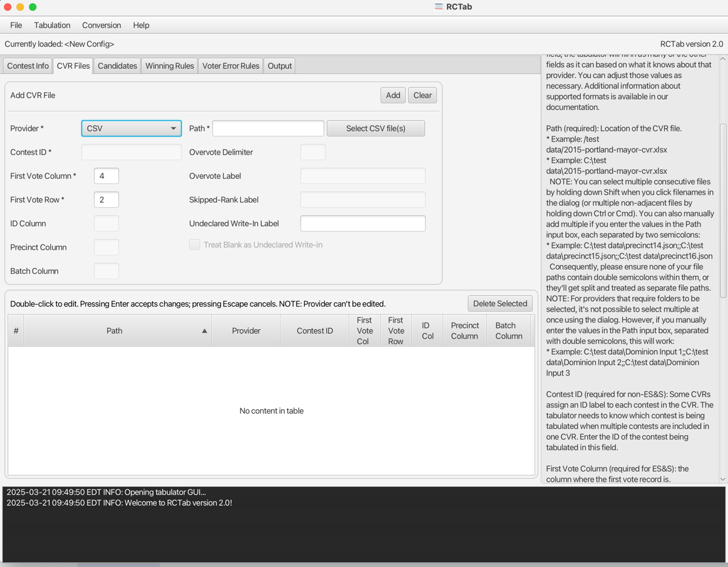This screenshot has height=567, width=728.
Task: Click the Delete Selected button
Action: [500, 304]
